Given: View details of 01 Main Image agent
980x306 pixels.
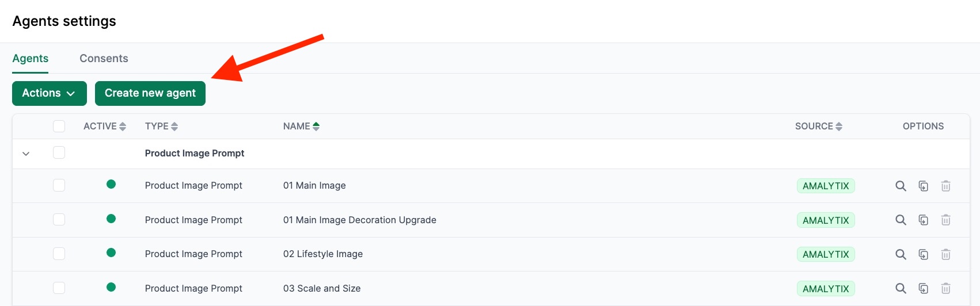Looking at the screenshot, I should 901,186.
